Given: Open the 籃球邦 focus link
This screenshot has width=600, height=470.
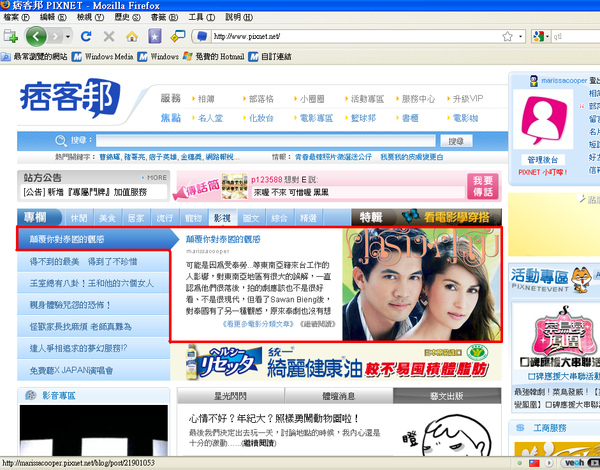Looking at the screenshot, I should pos(363,118).
